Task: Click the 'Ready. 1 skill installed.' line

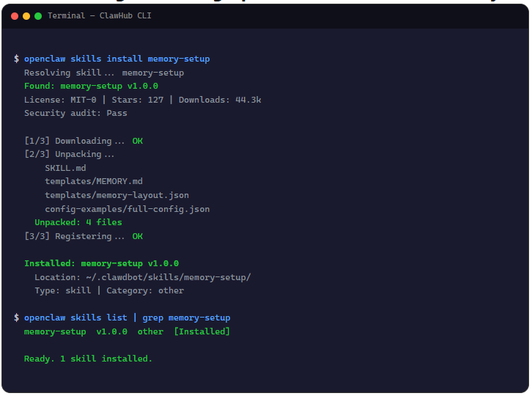Action: pyautogui.click(x=88, y=359)
